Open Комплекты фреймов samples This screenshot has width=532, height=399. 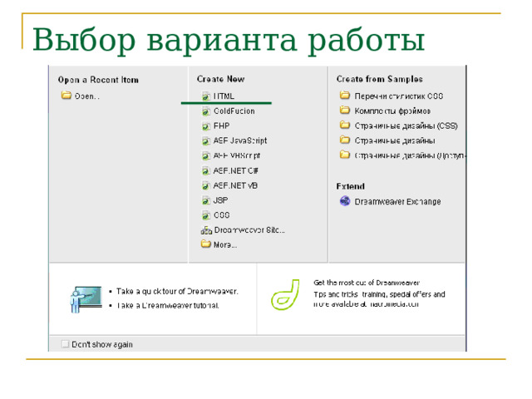point(392,111)
